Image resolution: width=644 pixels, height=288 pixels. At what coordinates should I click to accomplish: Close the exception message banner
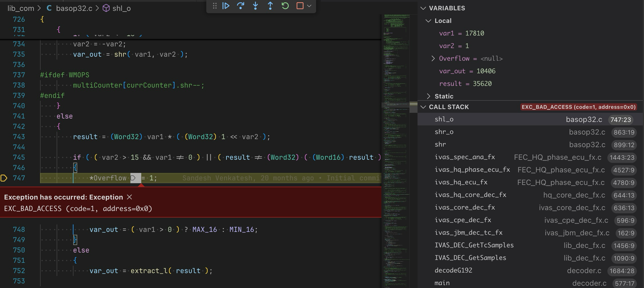click(130, 197)
